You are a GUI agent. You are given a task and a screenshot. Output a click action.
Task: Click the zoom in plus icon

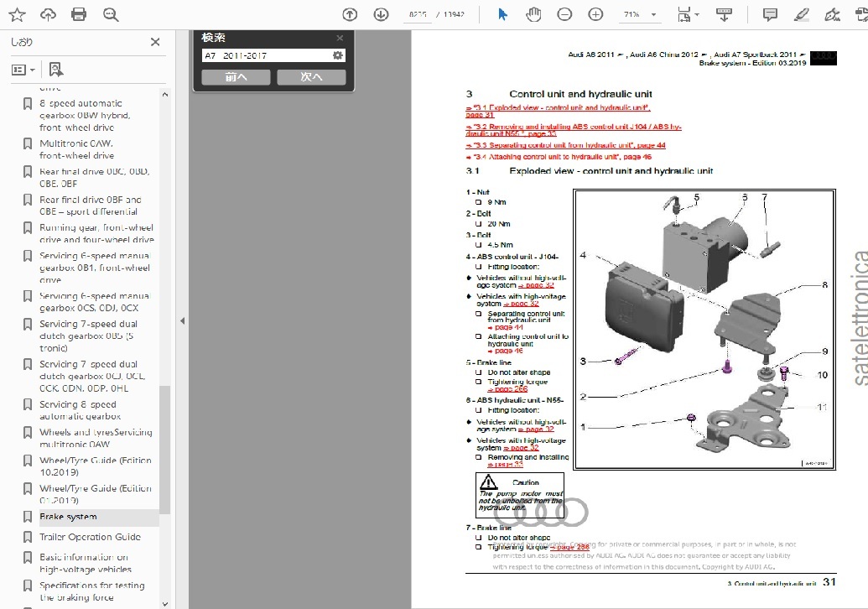(x=595, y=14)
